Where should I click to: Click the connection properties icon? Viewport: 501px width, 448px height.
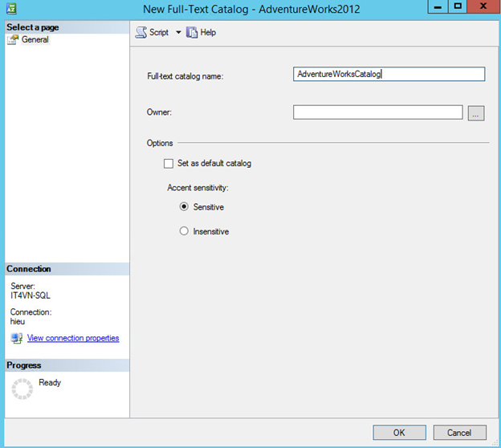point(17,339)
